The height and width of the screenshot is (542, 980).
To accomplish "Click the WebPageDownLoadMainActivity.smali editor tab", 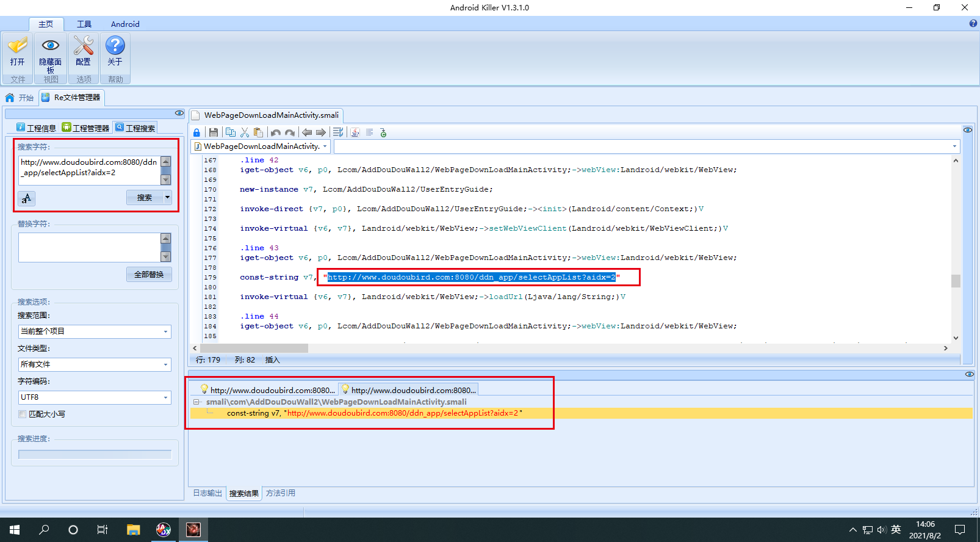I will click(x=266, y=115).
